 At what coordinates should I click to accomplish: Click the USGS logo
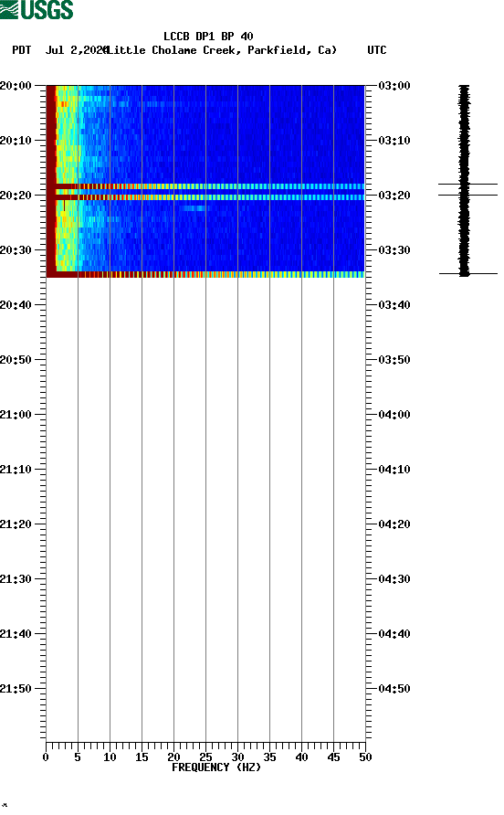point(37,9)
